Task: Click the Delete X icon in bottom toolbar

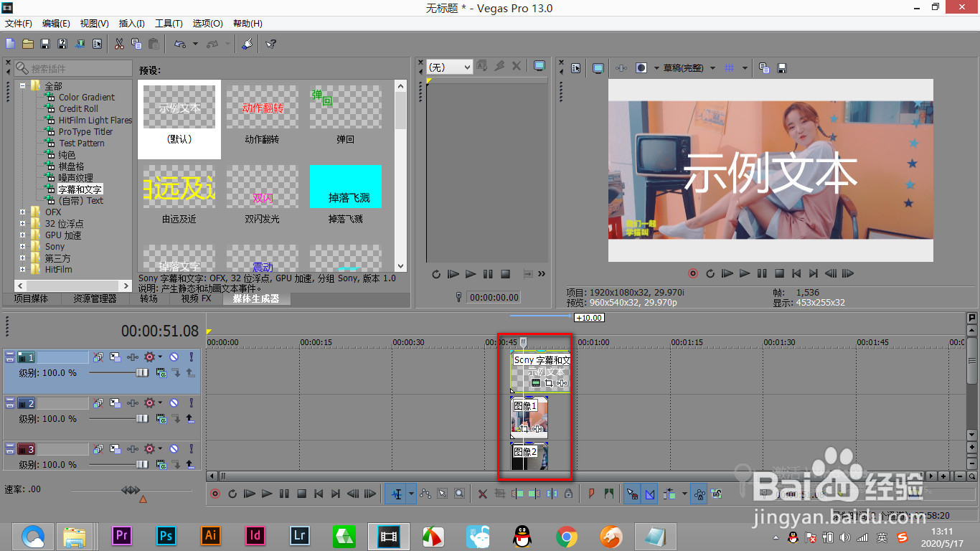Action: pyautogui.click(x=483, y=494)
